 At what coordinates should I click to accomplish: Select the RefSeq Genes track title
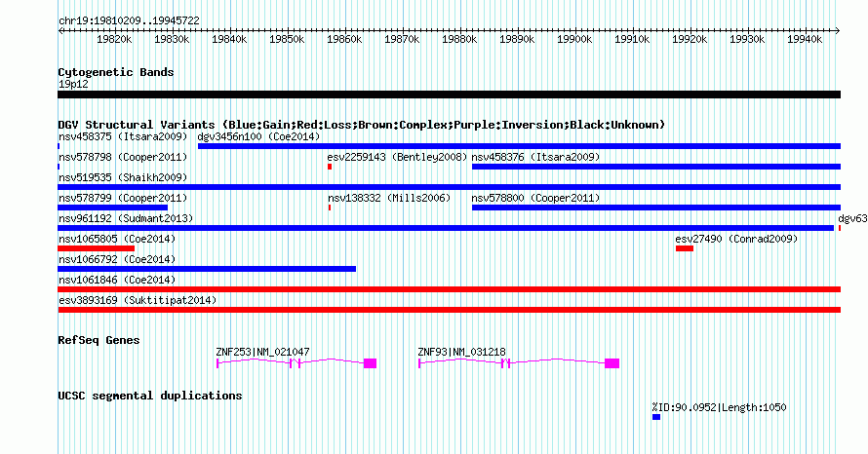pos(99,340)
